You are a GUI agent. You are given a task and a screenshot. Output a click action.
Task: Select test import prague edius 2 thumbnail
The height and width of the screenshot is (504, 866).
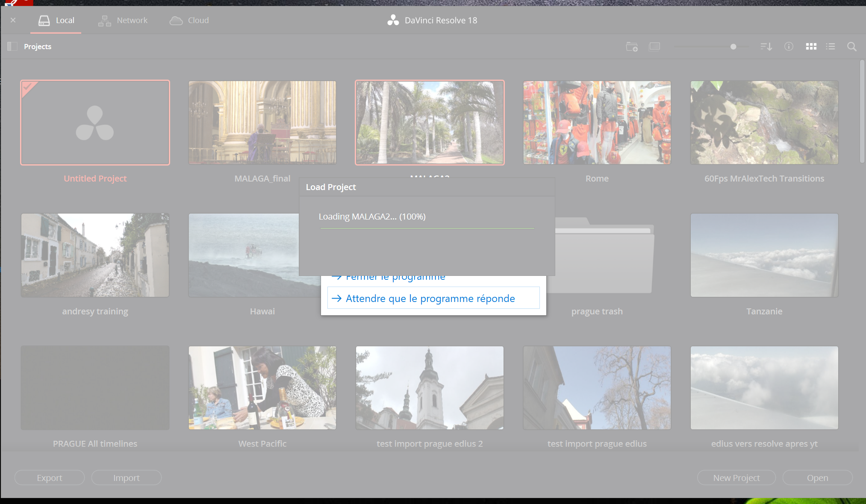(x=430, y=388)
